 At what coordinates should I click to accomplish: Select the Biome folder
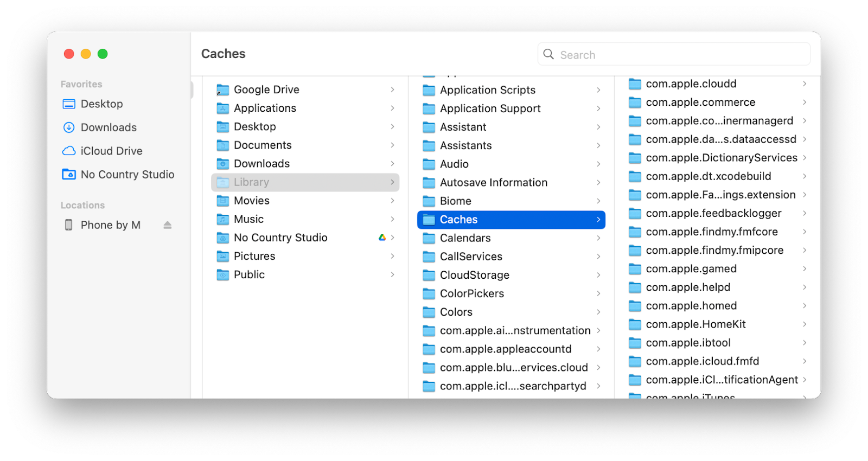click(456, 201)
